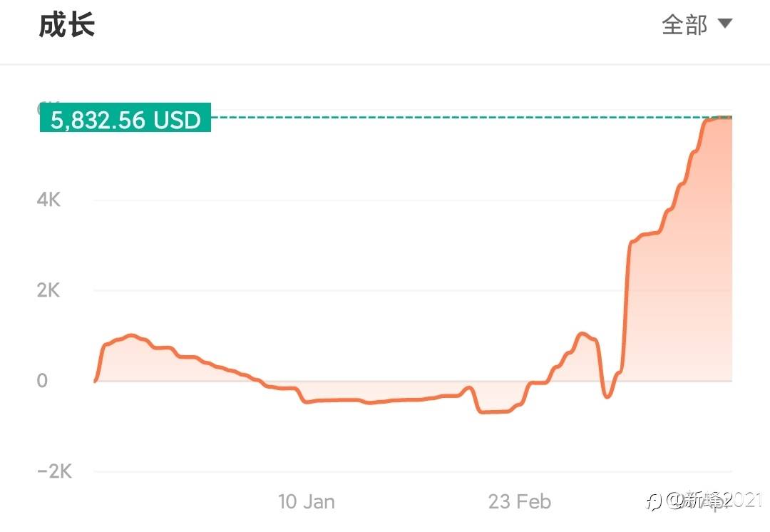Click the 0 y-axis label
The height and width of the screenshot is (532, 770).
41,380
